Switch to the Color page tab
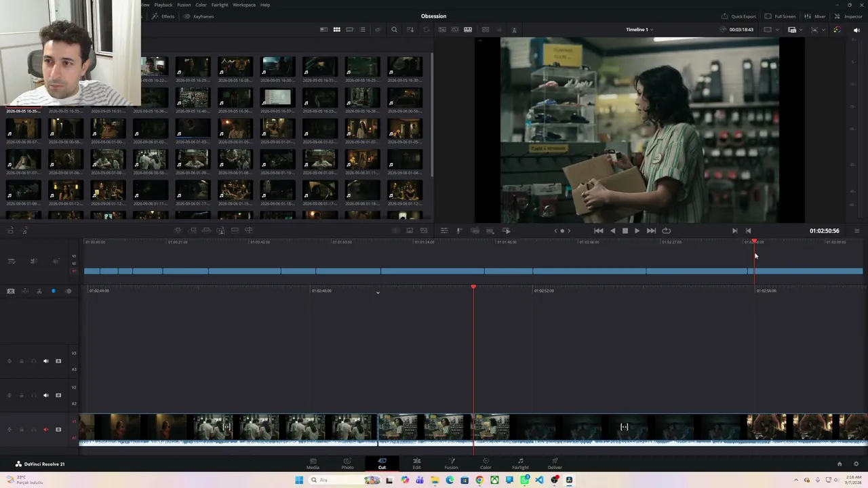Screen dimensions: 868x488 pos(486,463)
